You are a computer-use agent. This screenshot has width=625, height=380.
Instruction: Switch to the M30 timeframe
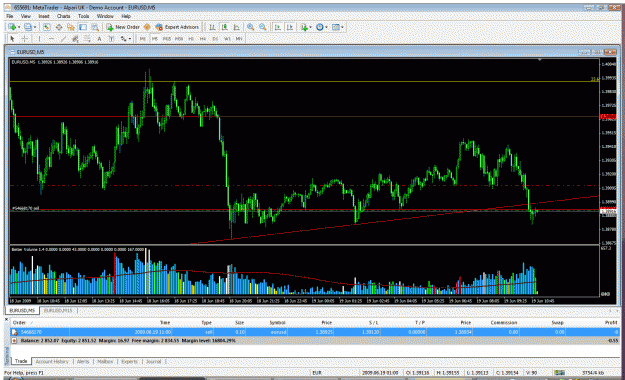179,39
